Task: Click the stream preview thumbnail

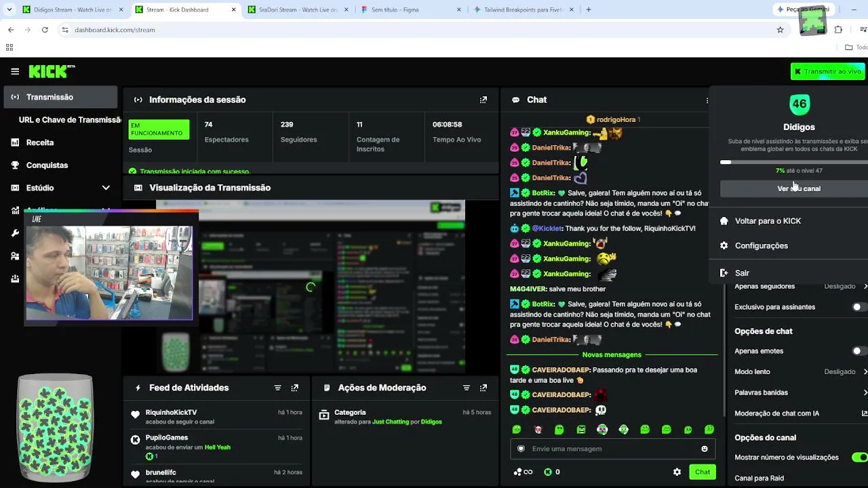Action: (311, 286)
